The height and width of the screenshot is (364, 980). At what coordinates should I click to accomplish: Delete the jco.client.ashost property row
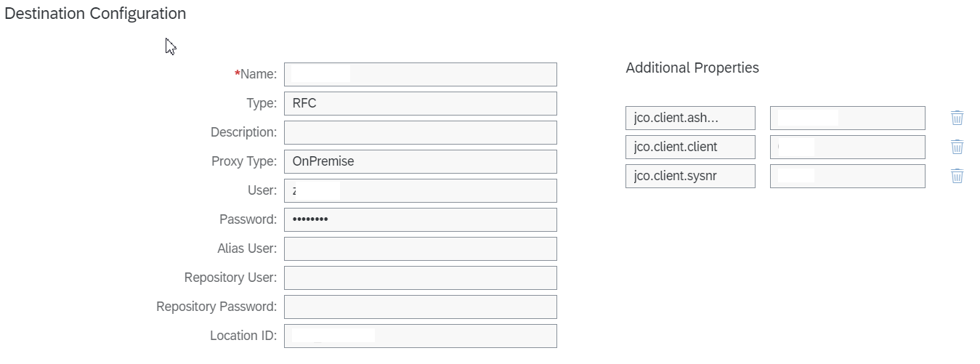[x=957, y=118]
